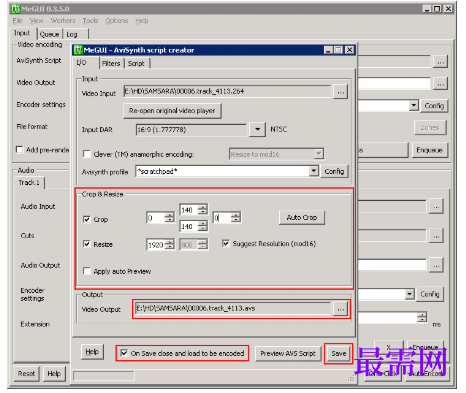Screen dimensions: 466x393
Task: Browse for the Video Output avs path
Action: pyautogui.click(x=340, y=309)
